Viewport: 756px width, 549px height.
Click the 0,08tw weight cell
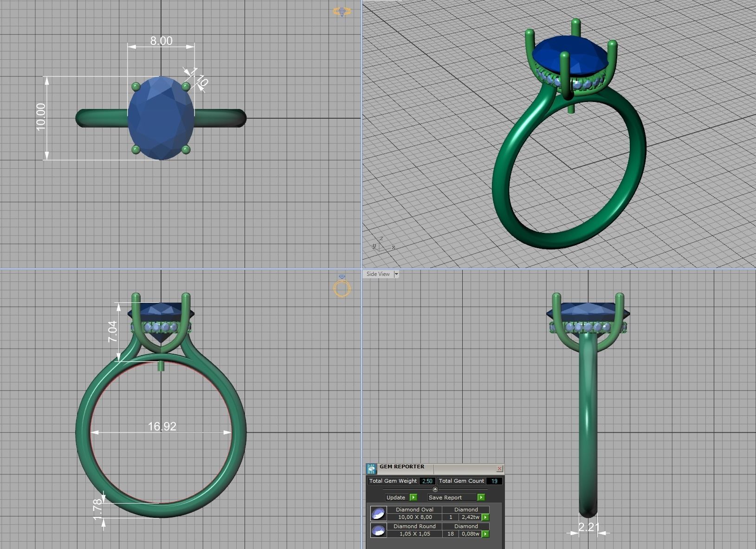470,534
